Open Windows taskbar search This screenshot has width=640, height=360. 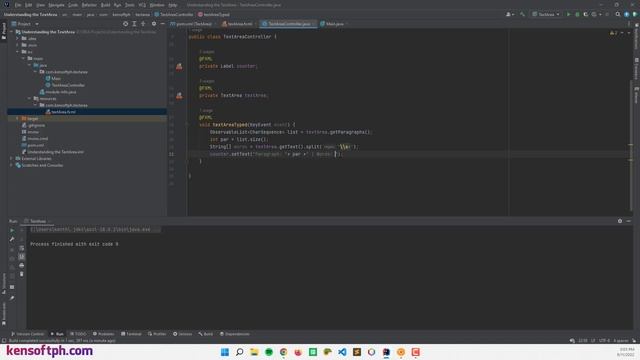click(x=240, y=352)
